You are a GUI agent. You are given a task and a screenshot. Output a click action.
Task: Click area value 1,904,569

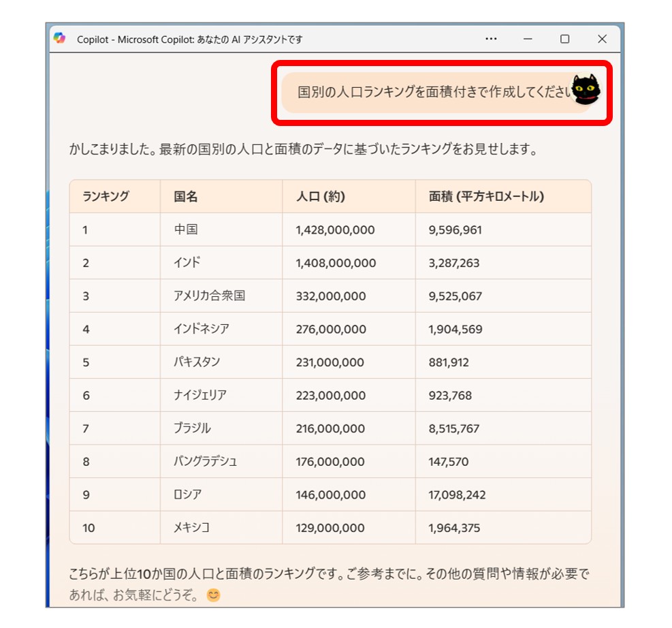tap(455, 329)
